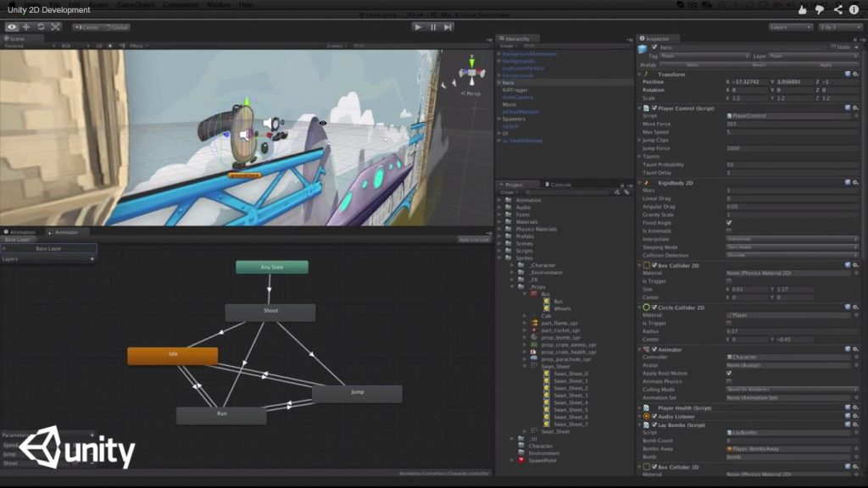The width and height of the screenshot is (868, 488).
Task: Select the Scale tool in the toolbar
Action: click(56, 27)
